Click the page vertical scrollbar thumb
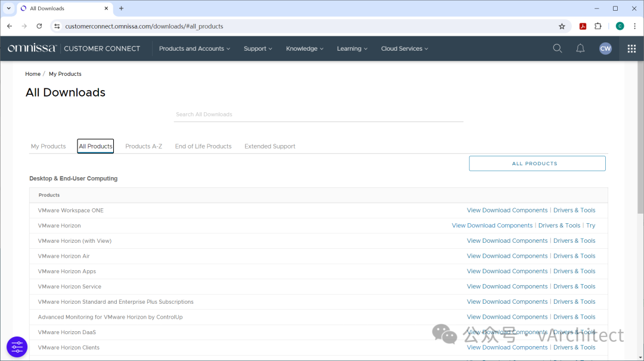Screen dimensions: 644x361 tap(640, 138)
